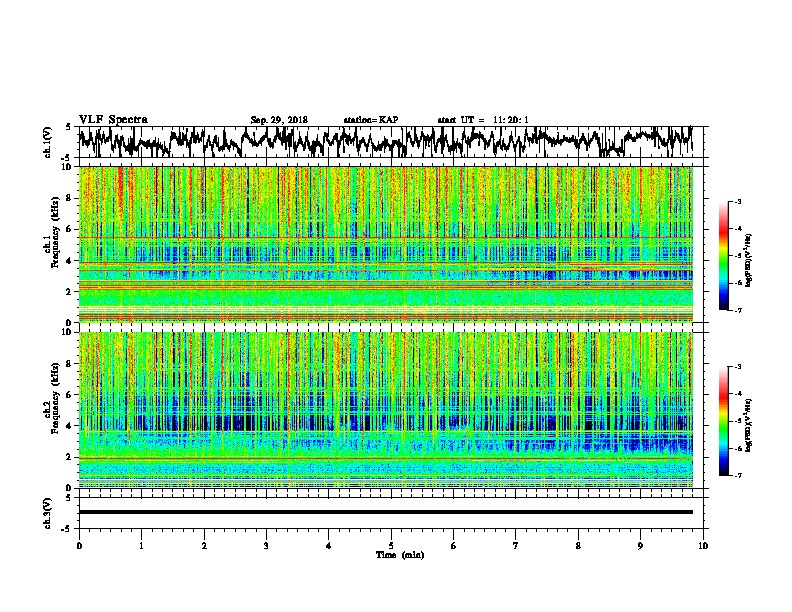The width and height of the screenshot is (792, 612).
Task: Click the "Time (min)" x-axis label
Action: click(400, 555)
